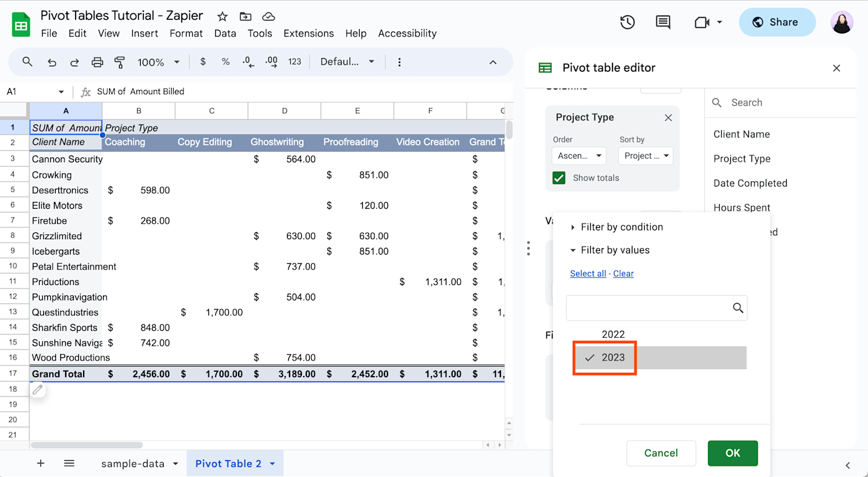The width and height of the screenshot is (868, 477).
Task: Open the account profile avatar
Action: point(842,22)
